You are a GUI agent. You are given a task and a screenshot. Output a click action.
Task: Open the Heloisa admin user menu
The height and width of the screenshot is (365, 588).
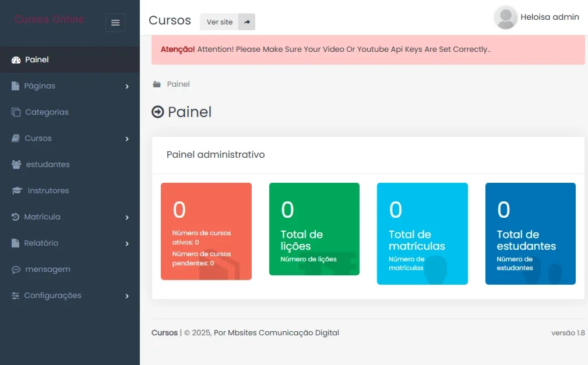click(537, 17)
